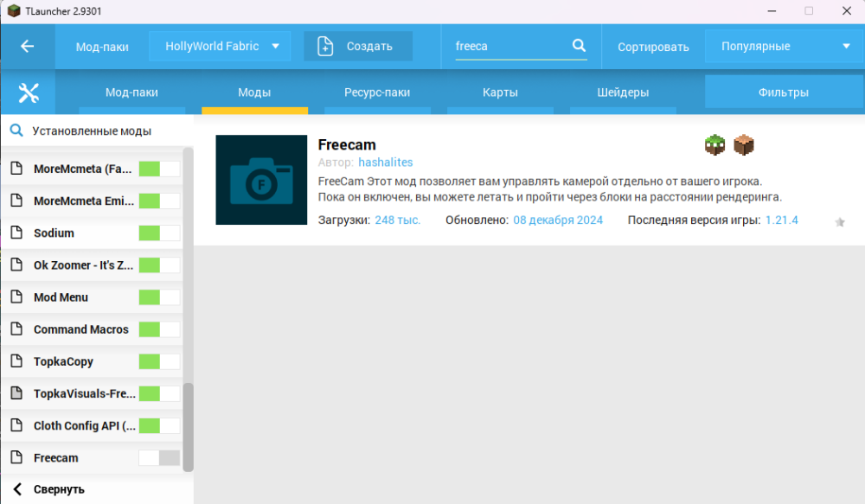The height and width of the screenshot is (504, 865).
Task: Click the 1.21.4 game version link
Action: 782,220
